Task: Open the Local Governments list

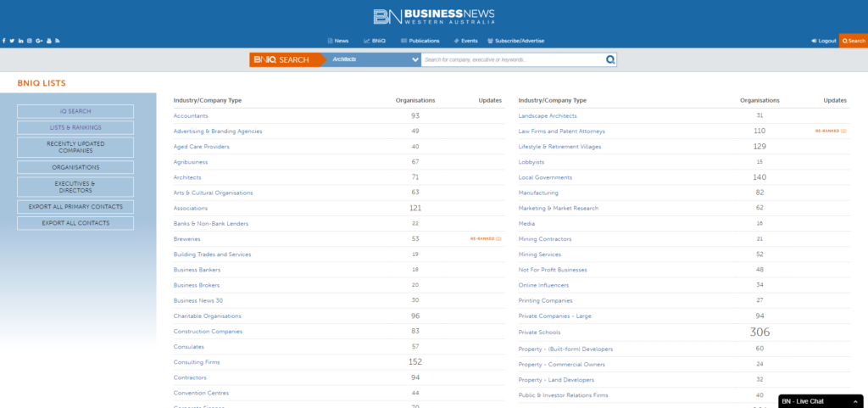Action: (545, 177)
